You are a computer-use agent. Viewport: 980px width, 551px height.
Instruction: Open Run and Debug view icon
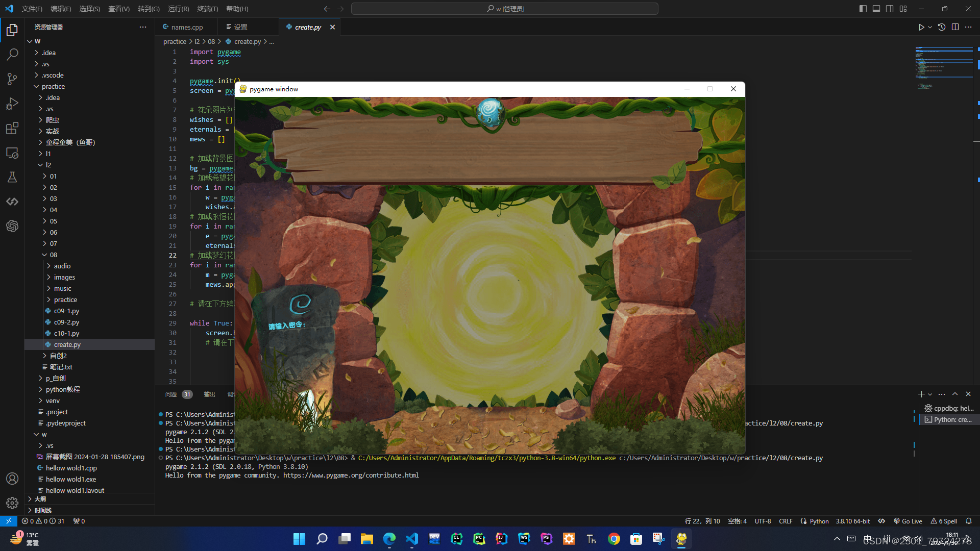click(x=12, y=104)
